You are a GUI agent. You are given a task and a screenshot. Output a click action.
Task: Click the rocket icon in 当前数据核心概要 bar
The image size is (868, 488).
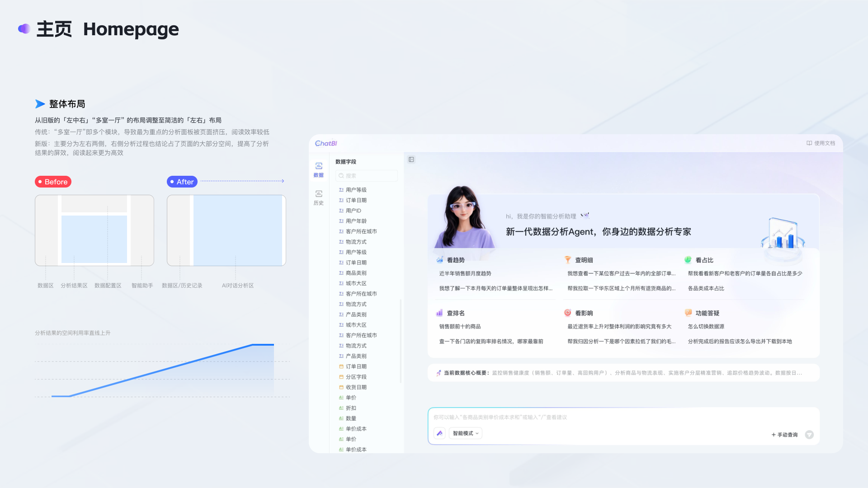tap(439, 373)
